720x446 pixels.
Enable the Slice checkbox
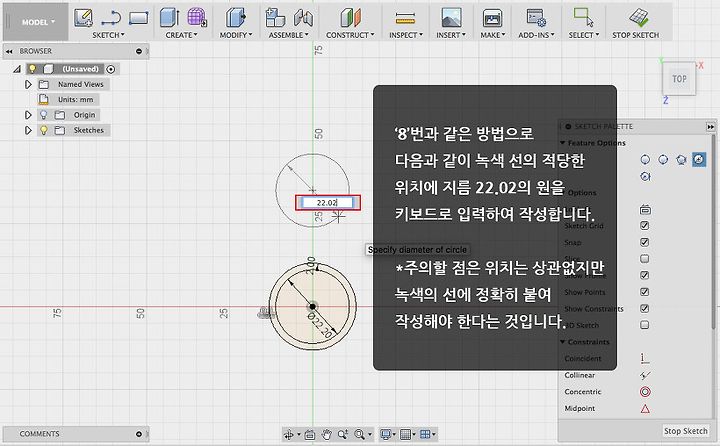click(x=645, y=259)
